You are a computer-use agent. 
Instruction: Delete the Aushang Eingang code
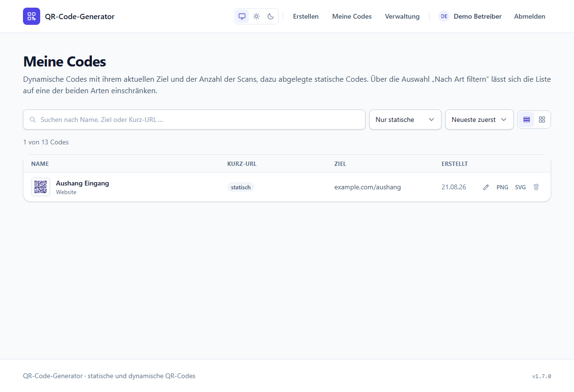coord(536,187)
